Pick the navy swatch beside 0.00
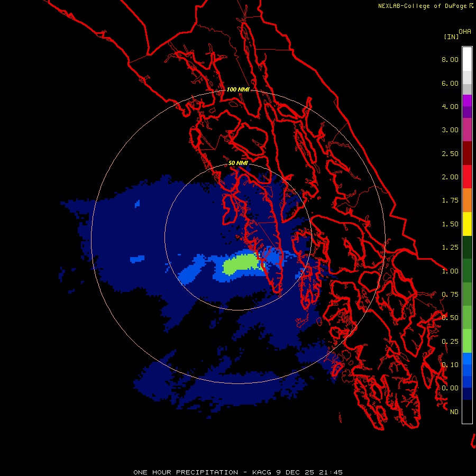Screen dimensions: 476x476 (x=467, y=394)
